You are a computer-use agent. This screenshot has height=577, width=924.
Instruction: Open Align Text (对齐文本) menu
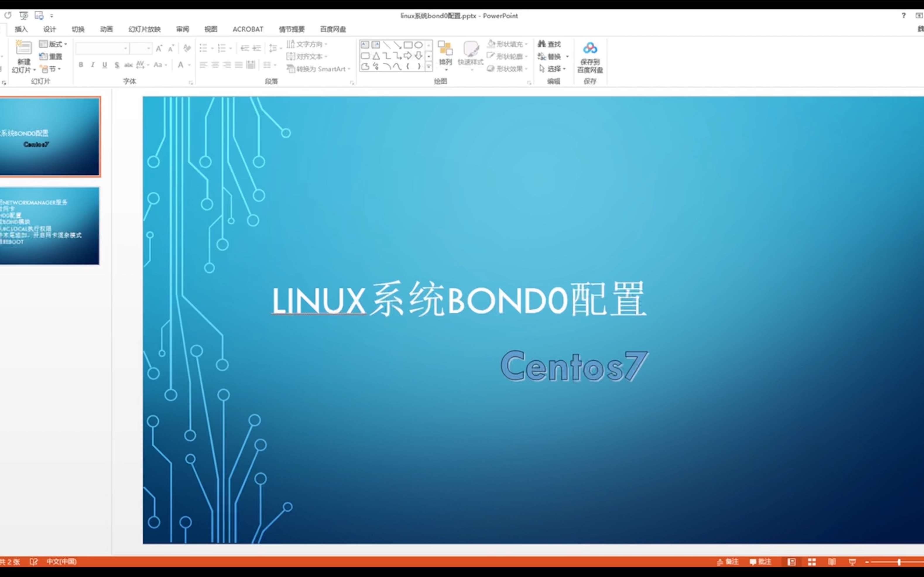(x=307, y=56)
